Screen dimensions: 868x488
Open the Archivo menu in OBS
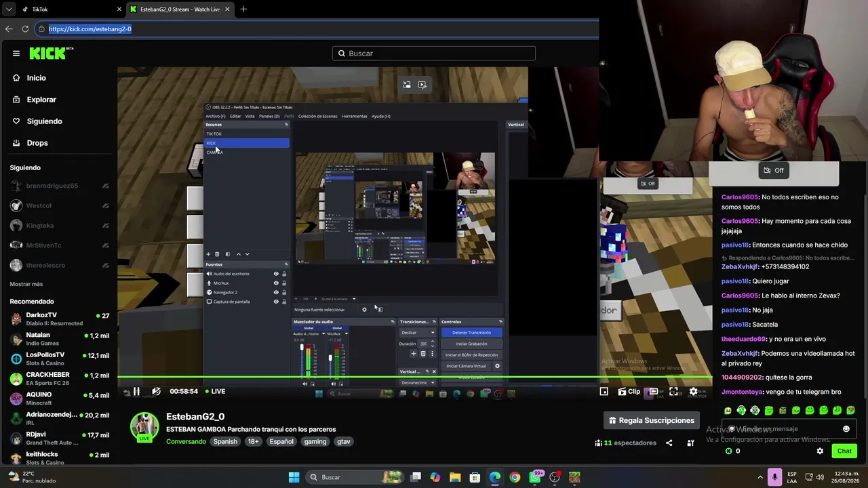[215, 116]
